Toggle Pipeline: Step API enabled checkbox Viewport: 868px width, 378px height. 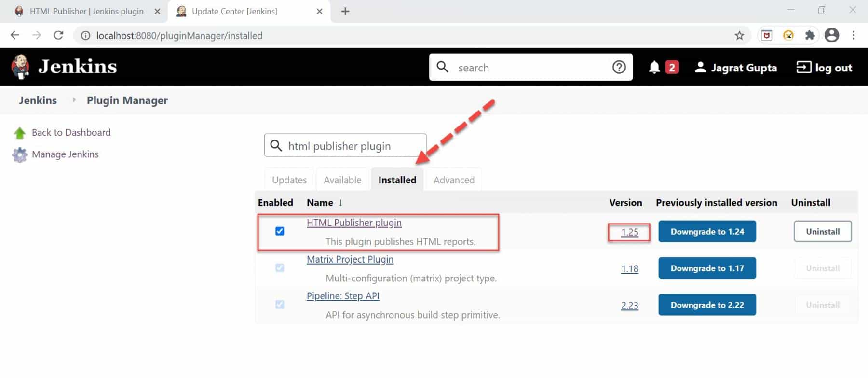coord(280,305)
